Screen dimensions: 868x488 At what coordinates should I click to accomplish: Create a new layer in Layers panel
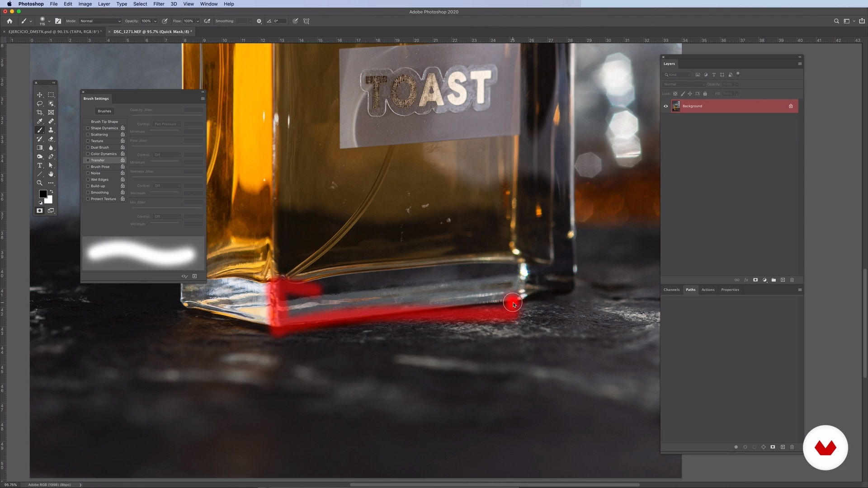pyautogui.click(x=783, y=280)
